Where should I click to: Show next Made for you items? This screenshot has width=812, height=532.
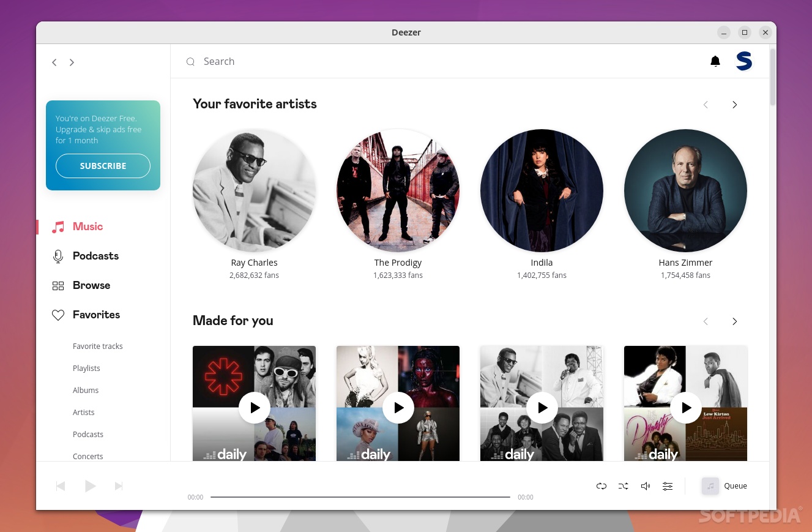tap(735, 321)
